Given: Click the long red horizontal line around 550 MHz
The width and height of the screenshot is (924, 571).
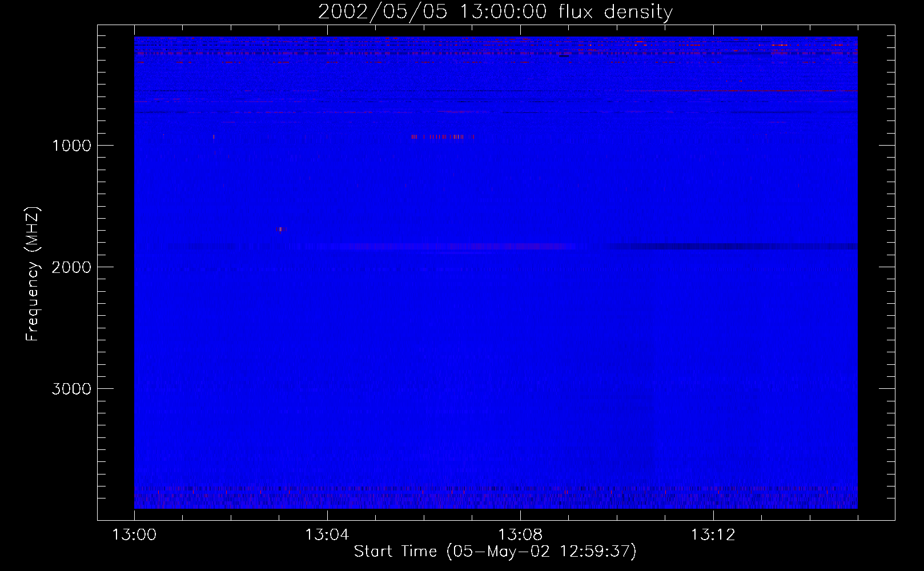Looking at the screenshot, I should pos(742,91).
